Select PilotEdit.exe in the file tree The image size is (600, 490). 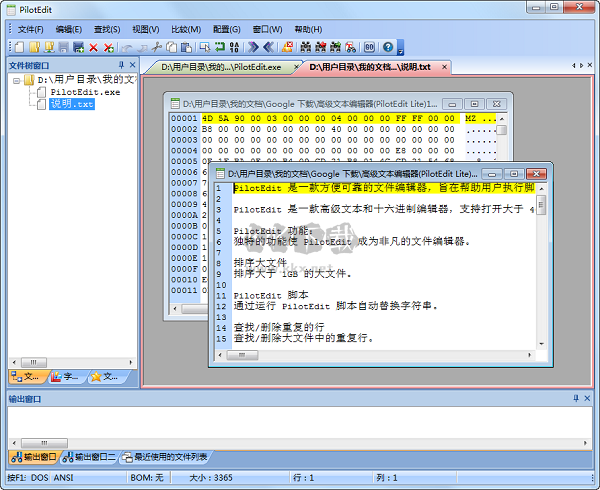85,92
